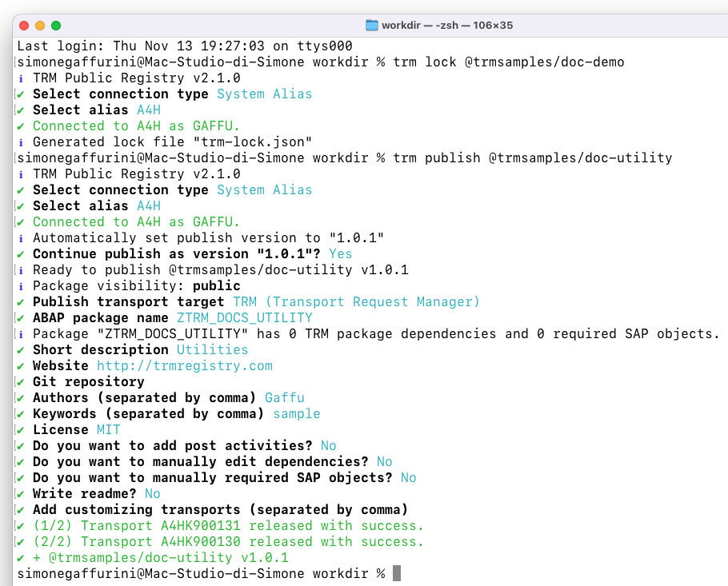728x586 pixels.
Task: Click the 'trm lock @trmsamples/doc-demo' command
Action: click(x=508, y=62)
